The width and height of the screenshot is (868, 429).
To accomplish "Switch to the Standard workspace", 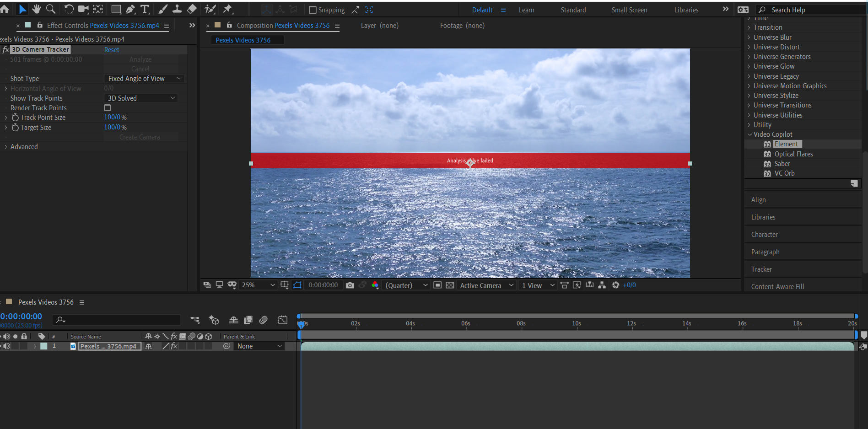I will [x=573, y=10].
